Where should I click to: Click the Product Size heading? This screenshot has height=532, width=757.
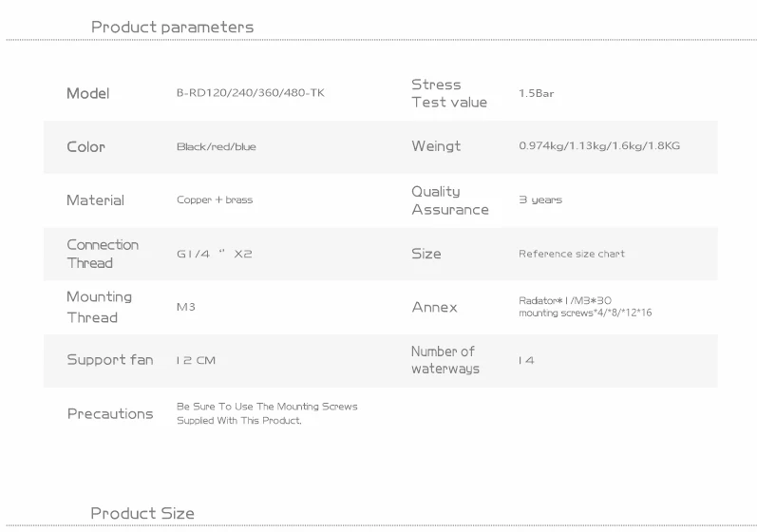coord(142,513)
